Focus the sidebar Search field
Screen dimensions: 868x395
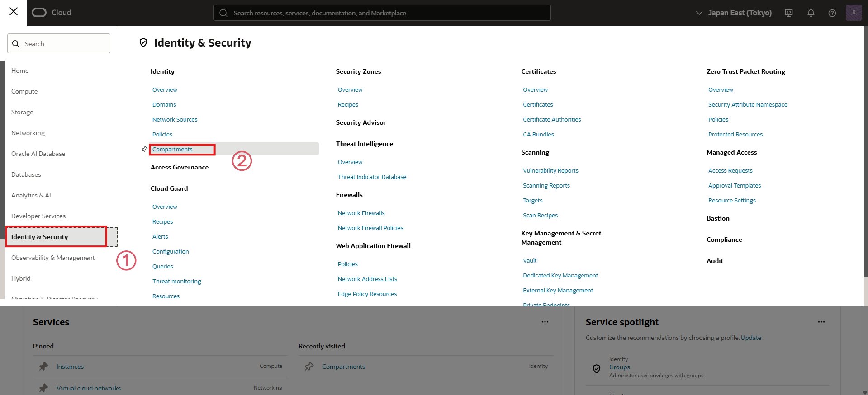tap(59, 43)
